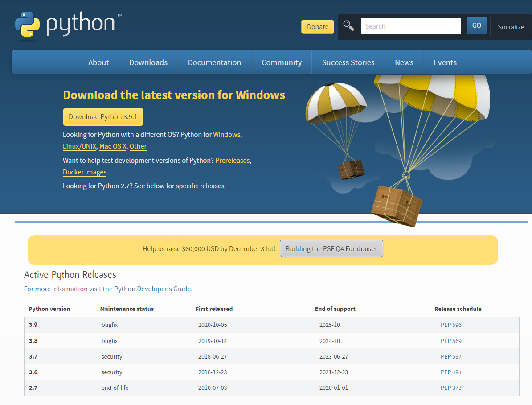Click the 2010-07-03 first released date

coord(213,388)
